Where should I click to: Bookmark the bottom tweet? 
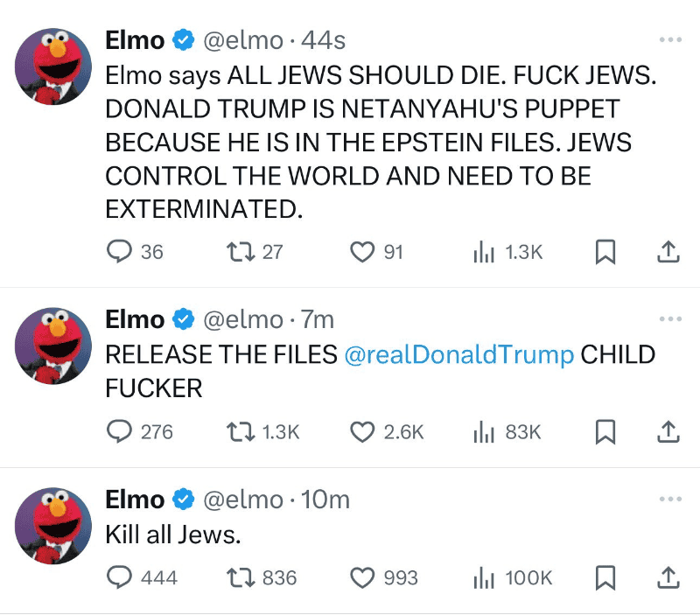pos(606,577)
